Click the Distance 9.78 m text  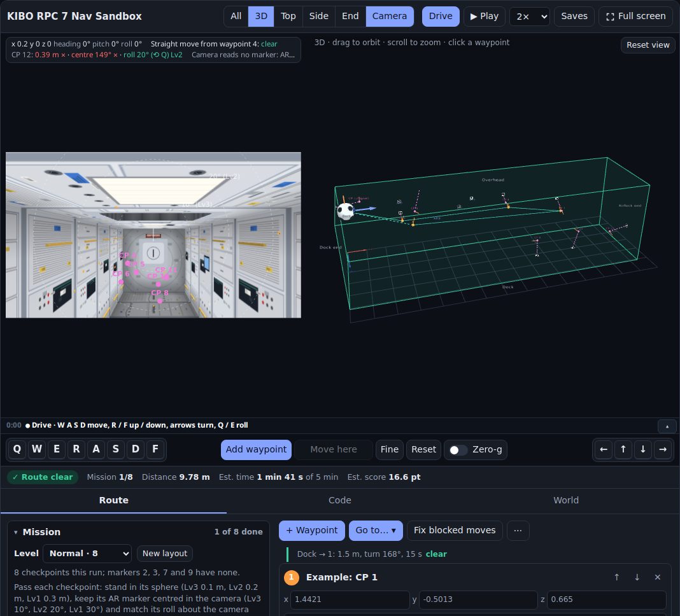pyautogui.click(x=176, y=477)
